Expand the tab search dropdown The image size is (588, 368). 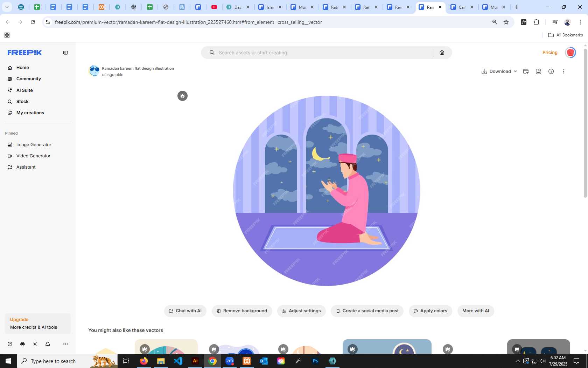pyautogui.click(x=7, y=7)
